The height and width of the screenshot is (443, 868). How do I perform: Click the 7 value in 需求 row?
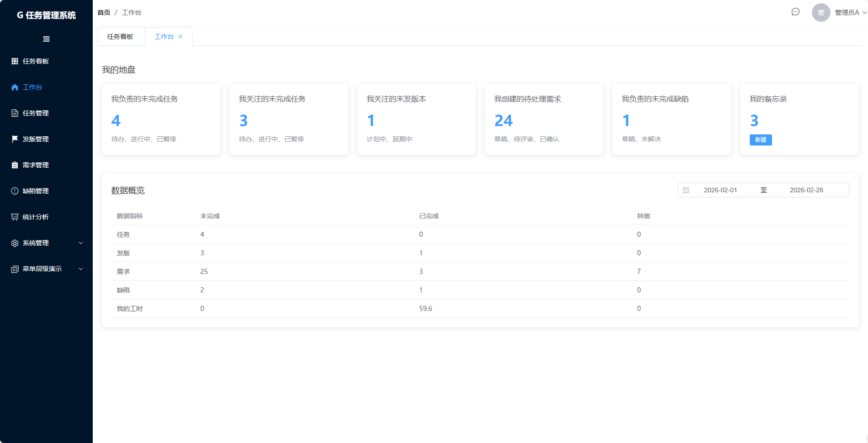click(x=639, y=272)
